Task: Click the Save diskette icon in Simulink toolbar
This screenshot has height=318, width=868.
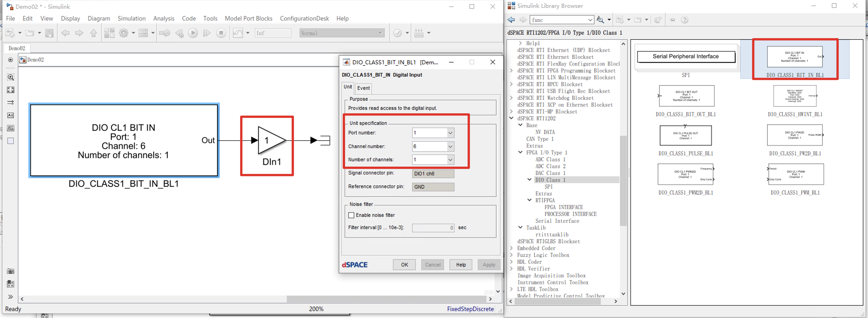Action: (49, 33)
